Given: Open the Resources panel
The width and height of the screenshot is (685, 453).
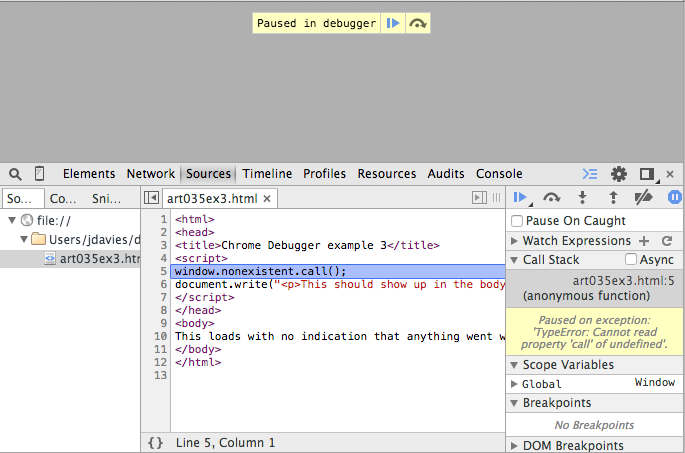Looking at the screenshot, I should (x=387, y=174).
